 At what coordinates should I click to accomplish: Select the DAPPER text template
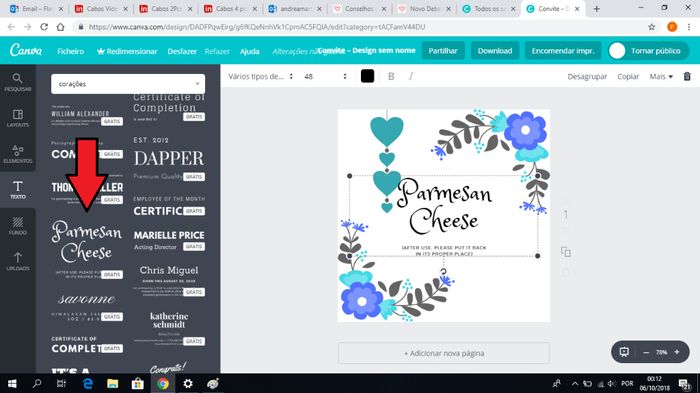169,159
